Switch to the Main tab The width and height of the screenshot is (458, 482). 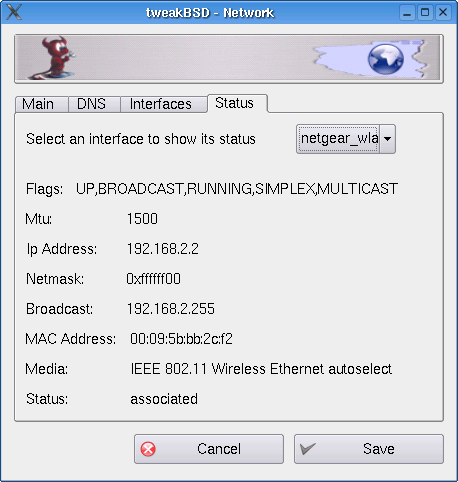coord(42,104)
